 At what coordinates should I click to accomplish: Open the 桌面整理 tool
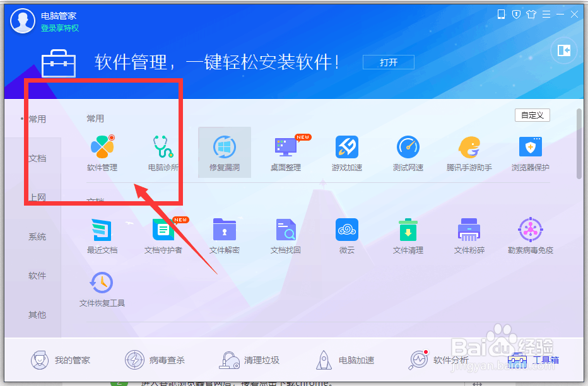click(x=286, y=153)
